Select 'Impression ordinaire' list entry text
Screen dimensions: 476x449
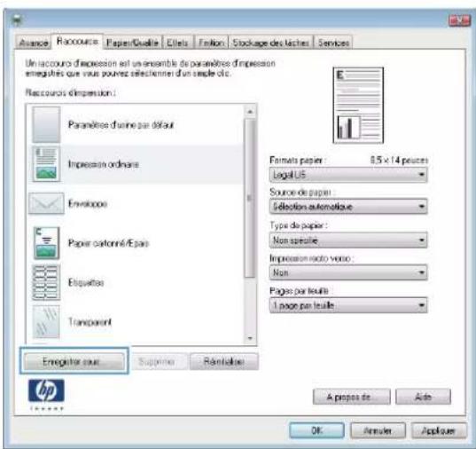pyautogui.click(x=104, y=164)
